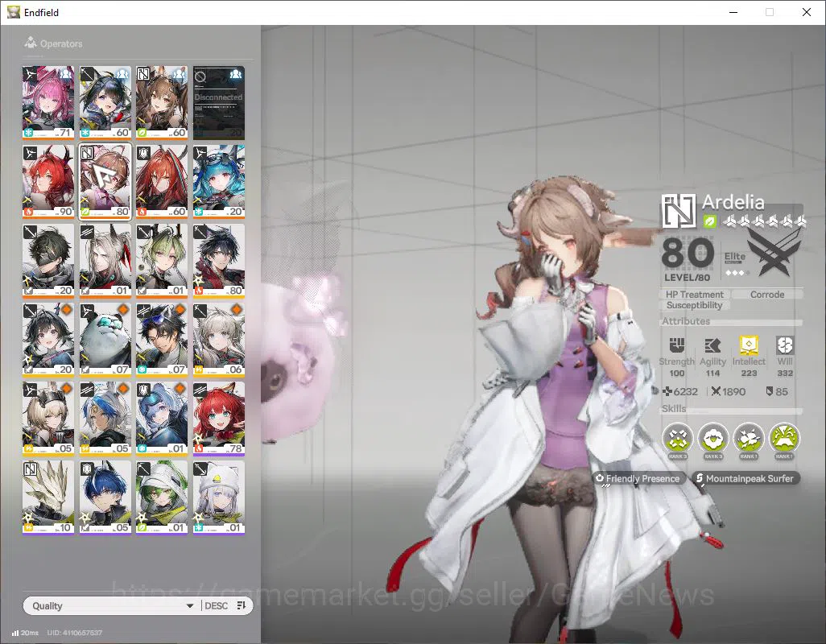826x644 pixels.
Task: Select the masked dark-haired operator, level 20
Action: pos(48,260)
